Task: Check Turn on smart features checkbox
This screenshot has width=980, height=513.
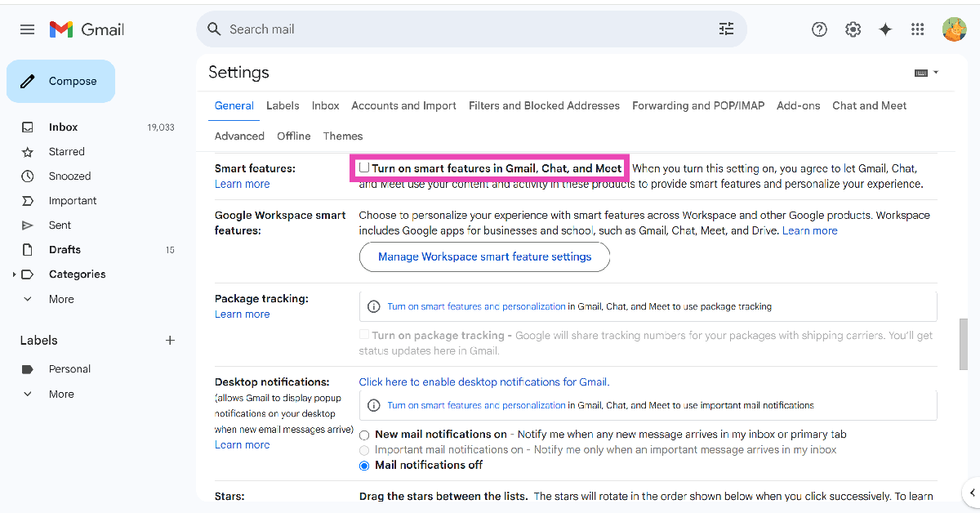Action: tap(364, 167)
